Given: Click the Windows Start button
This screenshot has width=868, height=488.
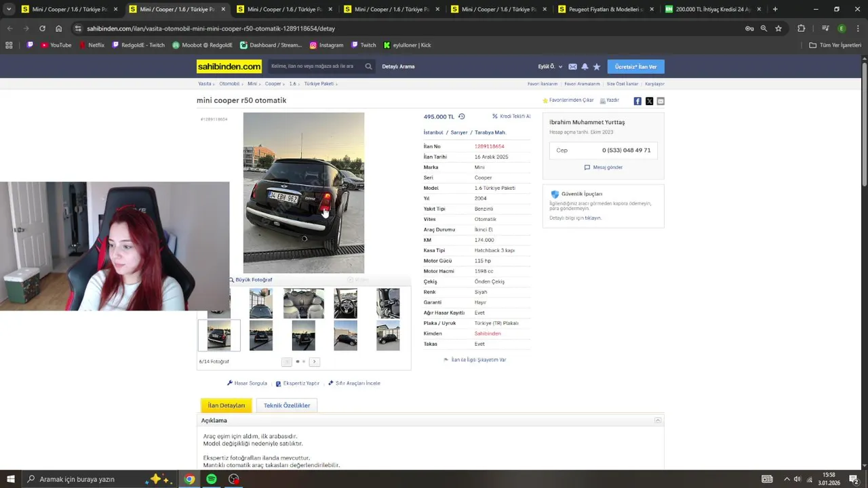Looking at the screenshot, I should coord(10,479).
